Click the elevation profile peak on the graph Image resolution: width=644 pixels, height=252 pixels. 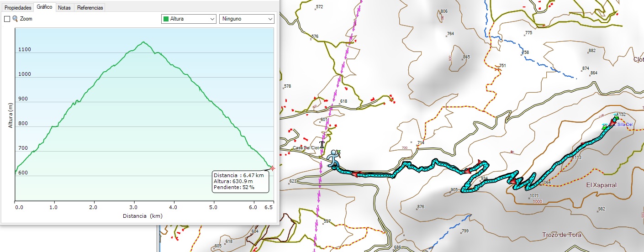[x=143, y=42]
